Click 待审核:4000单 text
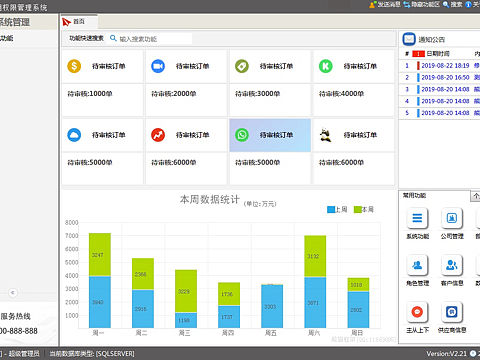Image resolution: width=480 pixels, height=360 pixels. 341,94
